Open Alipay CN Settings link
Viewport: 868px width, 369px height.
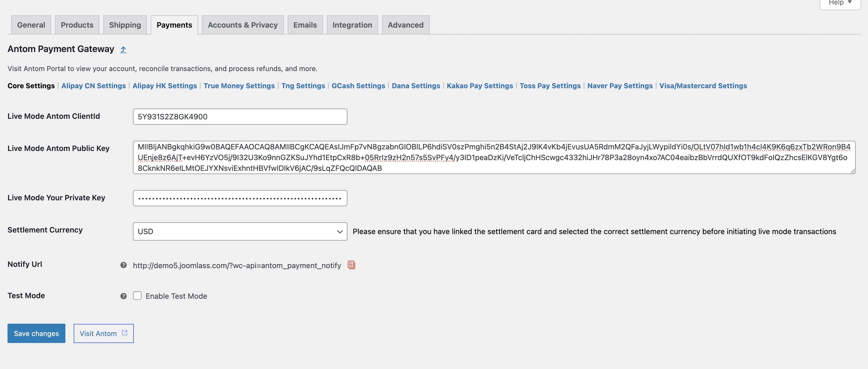(93, 86)
